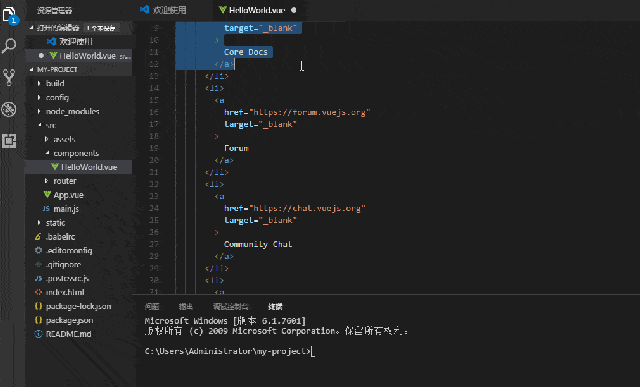This screenshot has height=387, width=640.
Task: Open HelloWorld.vue under components folder
Action: pos(79,167)
